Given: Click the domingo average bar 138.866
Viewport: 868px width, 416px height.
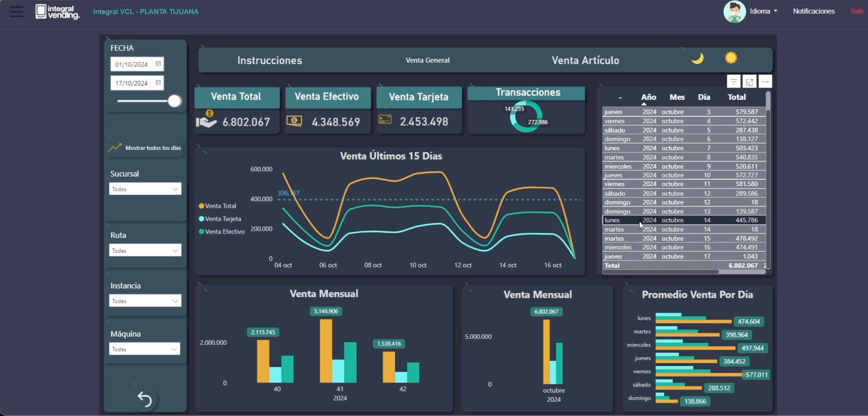Looking at the screenshot, I should tap(667, 401).
